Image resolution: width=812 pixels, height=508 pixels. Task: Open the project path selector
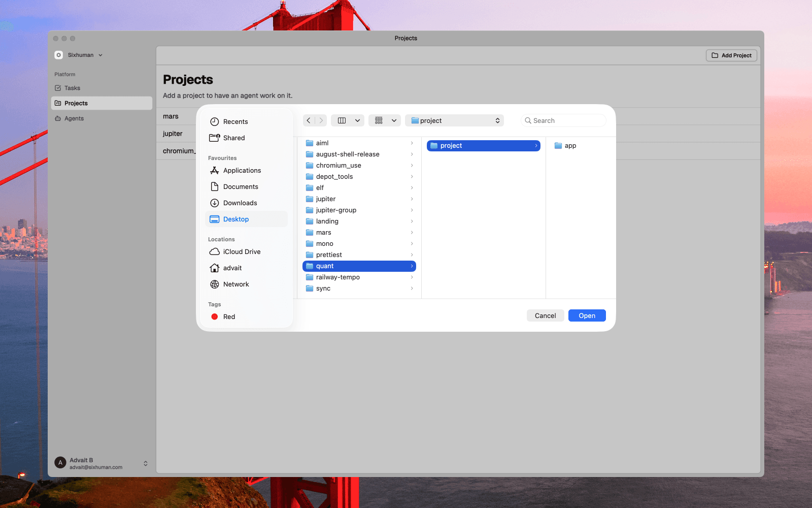pos(454,120)
